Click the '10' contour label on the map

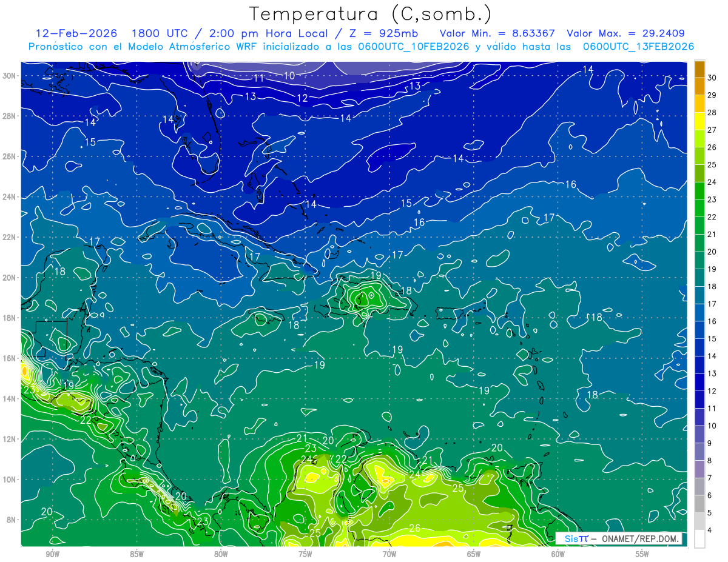tap(289, 75)
